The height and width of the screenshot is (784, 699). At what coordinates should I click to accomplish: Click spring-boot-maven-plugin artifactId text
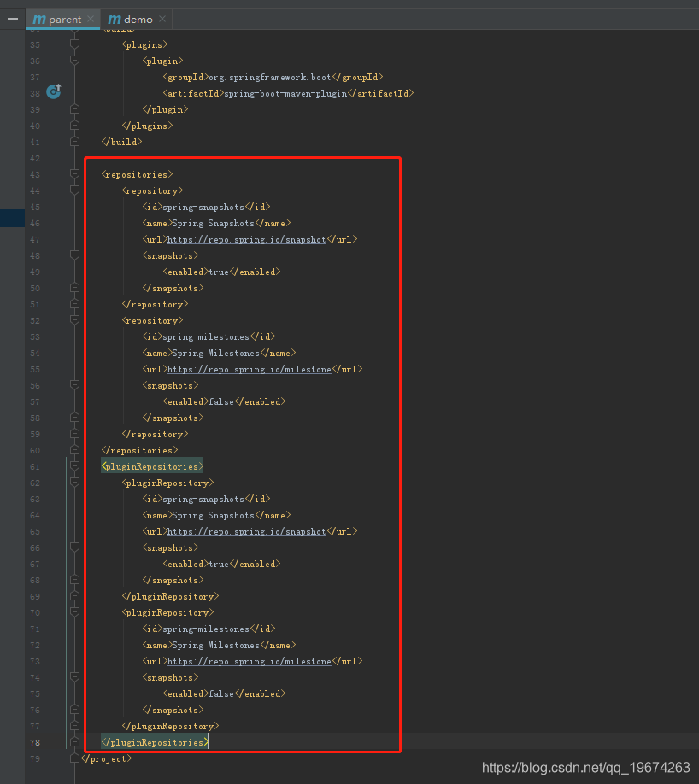(285, 93)
